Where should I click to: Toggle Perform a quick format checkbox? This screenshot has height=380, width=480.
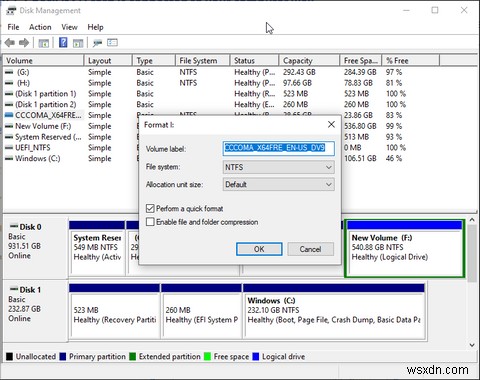tap(150, 209)
